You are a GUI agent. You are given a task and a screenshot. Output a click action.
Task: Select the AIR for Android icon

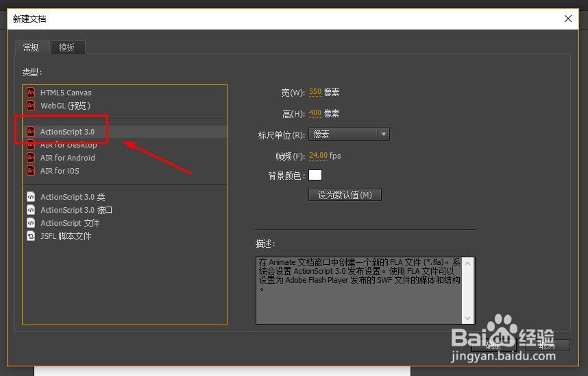(x=31, y=157)
